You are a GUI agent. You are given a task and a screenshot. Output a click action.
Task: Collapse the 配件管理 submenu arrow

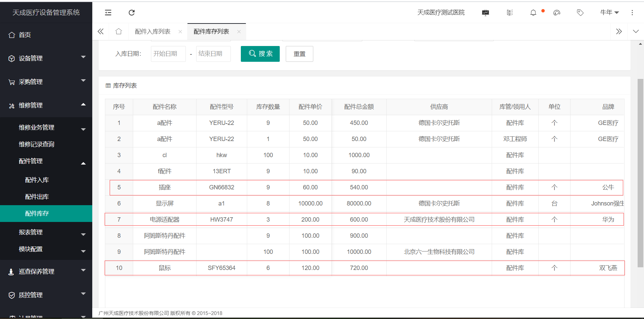[x=84, y=164]
